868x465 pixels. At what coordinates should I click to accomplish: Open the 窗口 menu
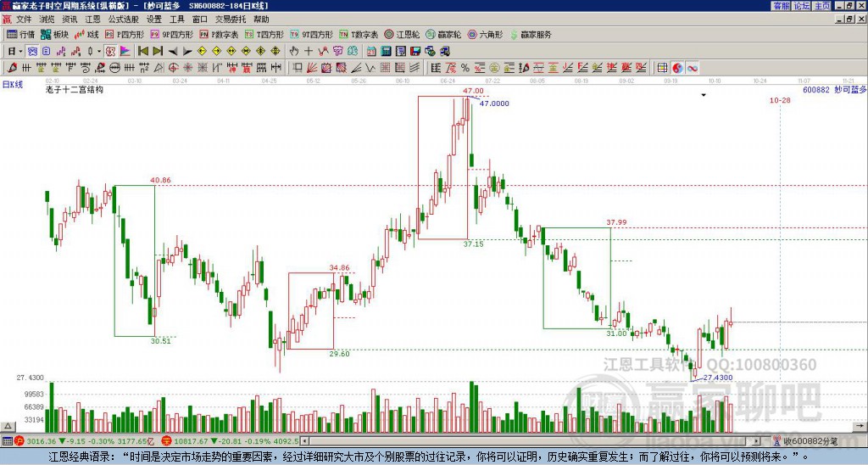click(x=200, y=20)
